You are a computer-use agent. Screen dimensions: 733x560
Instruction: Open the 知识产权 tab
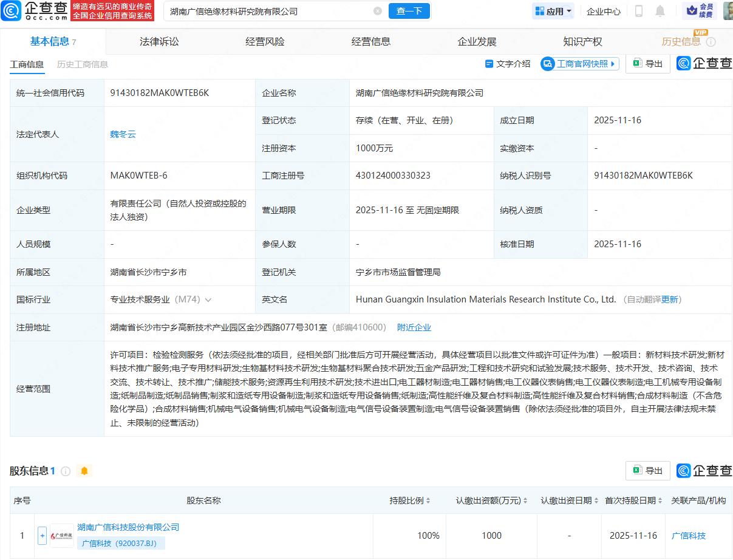(582, 41)
